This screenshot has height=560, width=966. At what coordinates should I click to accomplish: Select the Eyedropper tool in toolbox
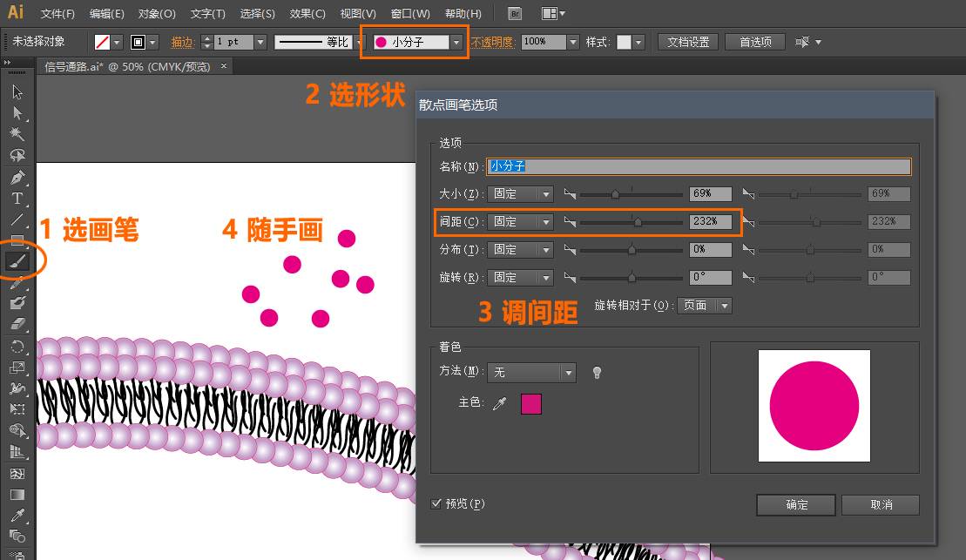pos(17,516)
